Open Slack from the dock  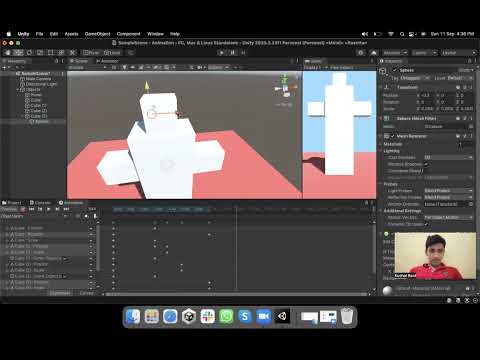(x=207, y=316)
